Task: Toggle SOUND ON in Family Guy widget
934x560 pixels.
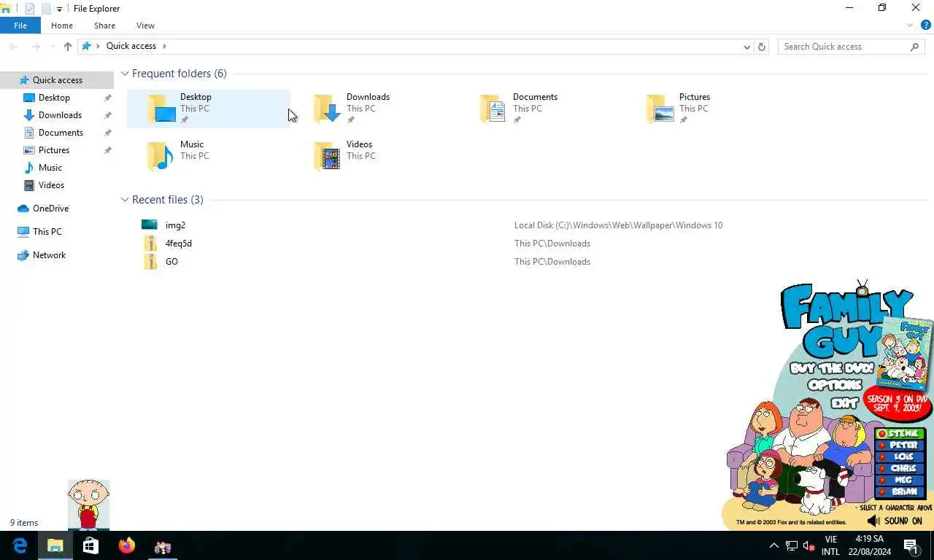Action: click(895, 521)
